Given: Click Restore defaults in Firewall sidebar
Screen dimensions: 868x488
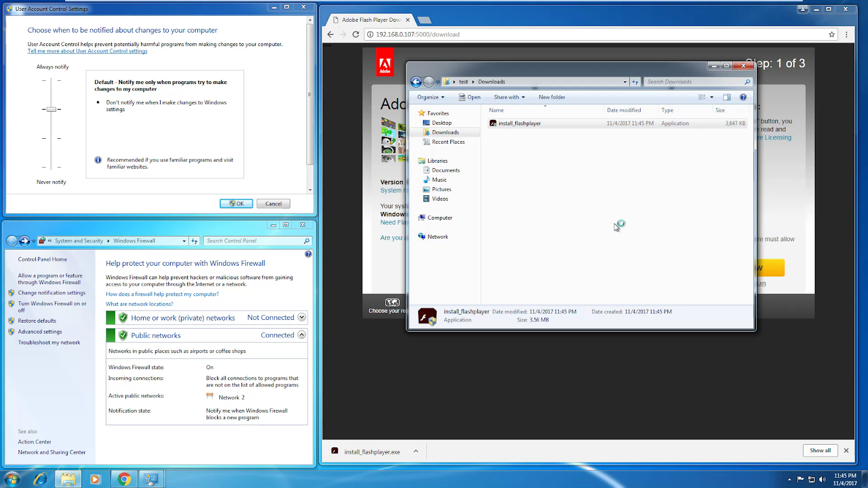Looking at the screenshot, I should coord(37,321).
